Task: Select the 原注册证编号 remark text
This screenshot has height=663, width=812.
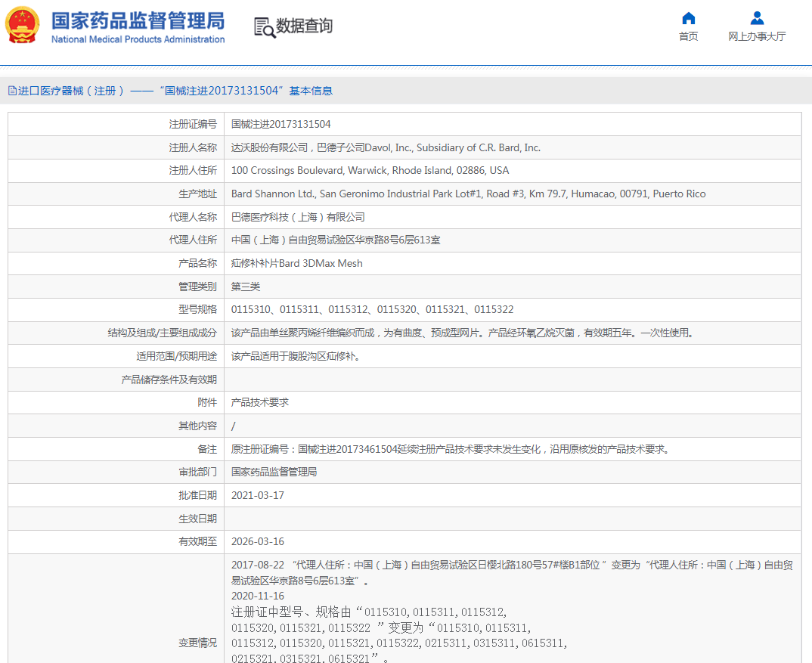Action: [x=451, y=449]
